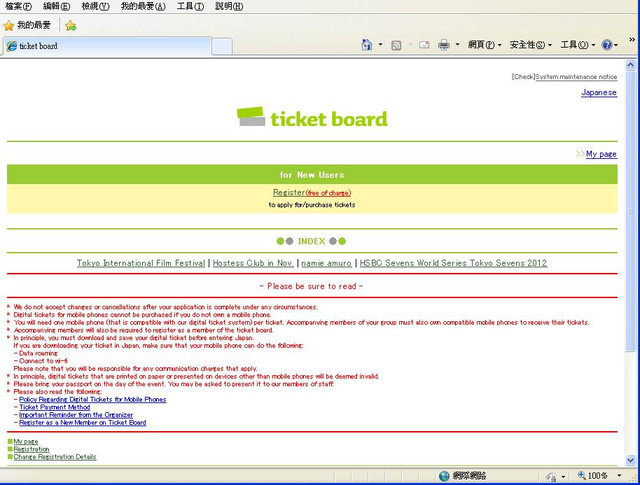The height and width of the screenshot is (485, 640).
Task: Click the 'INDEX' heading text
Action: coord(311,241)
